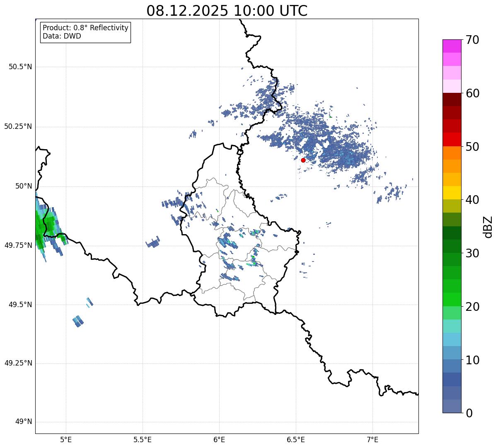Click the colorbar tick label '20'
The height and width of the screenshot is (448, 498).
[x=472, y=307]
